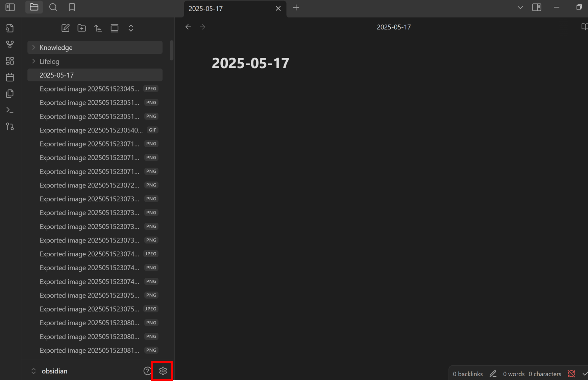Open the Settings gear icon
This screenshot has height=381, width=588.
pos(163,371)
